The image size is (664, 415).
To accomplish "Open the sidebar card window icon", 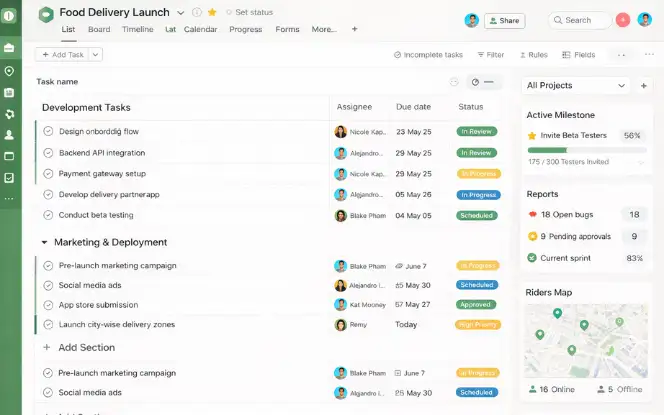I will (x=9, y=156).
